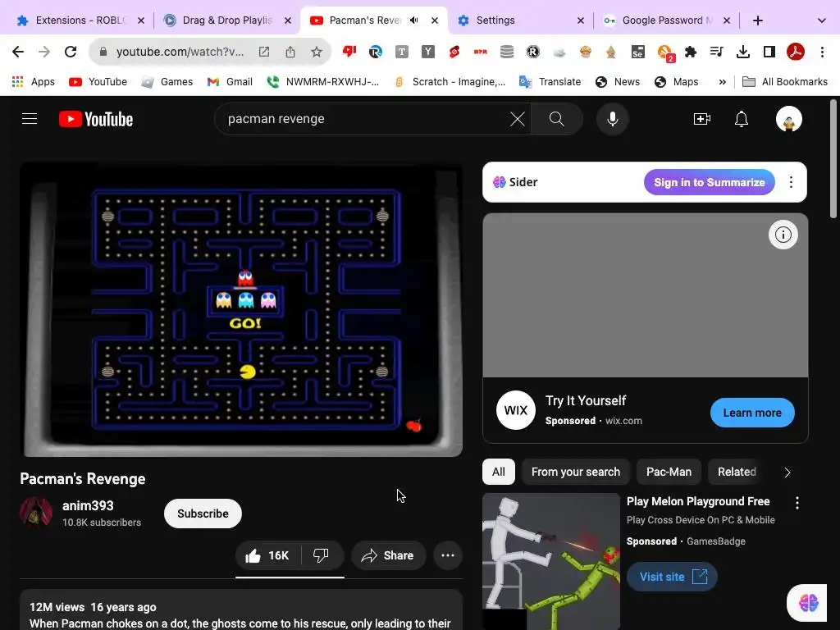Viewport: 840px width, 630px height.
Task: Click the Pacman video player
Action: (x=241, y=309)
